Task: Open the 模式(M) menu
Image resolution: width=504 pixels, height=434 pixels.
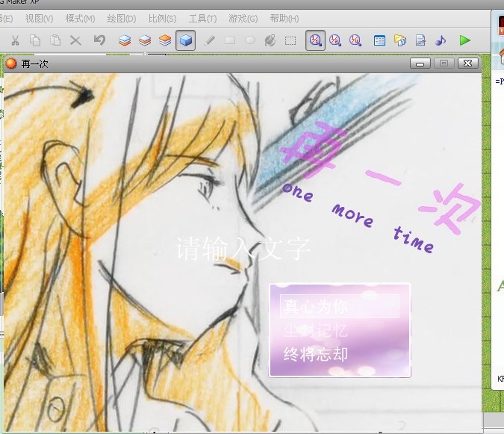Action: tap(81, 19)
